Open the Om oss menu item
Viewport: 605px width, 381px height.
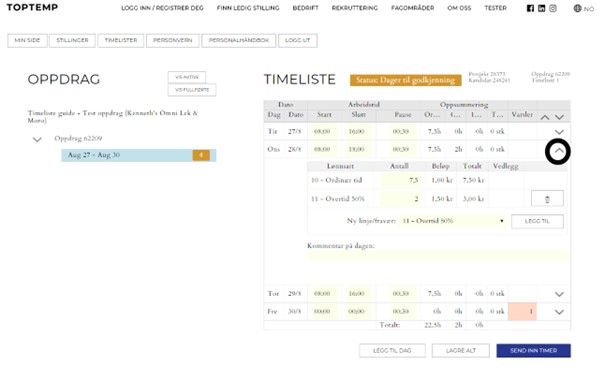tap(459, 8)
